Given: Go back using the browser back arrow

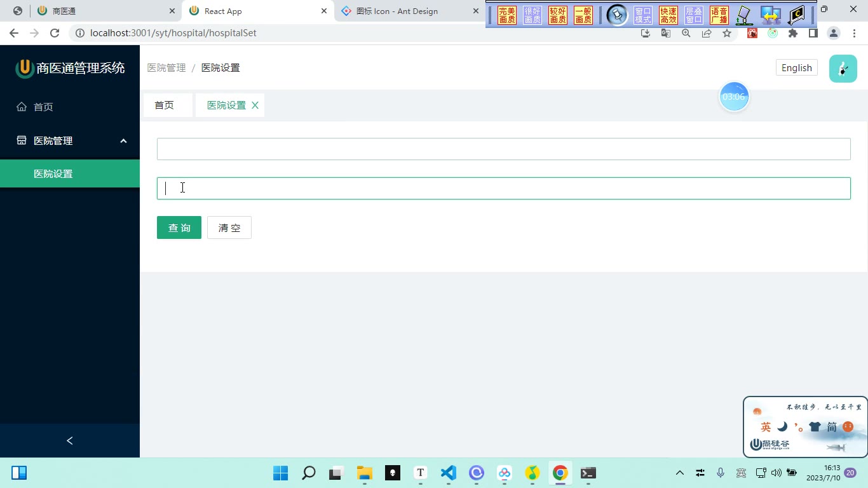Looking at the screenshot, I should pyautogui.click(x=14, y=33).
